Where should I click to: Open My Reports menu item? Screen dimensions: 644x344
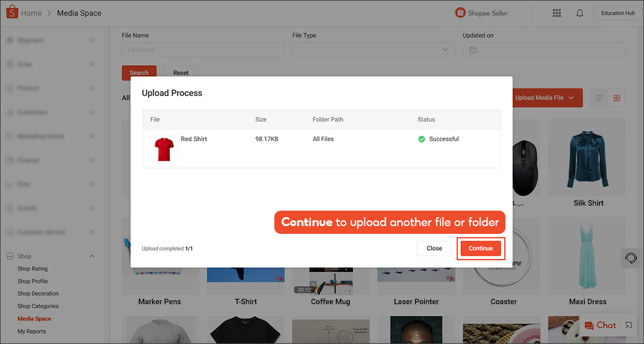(x=32, y=331)
